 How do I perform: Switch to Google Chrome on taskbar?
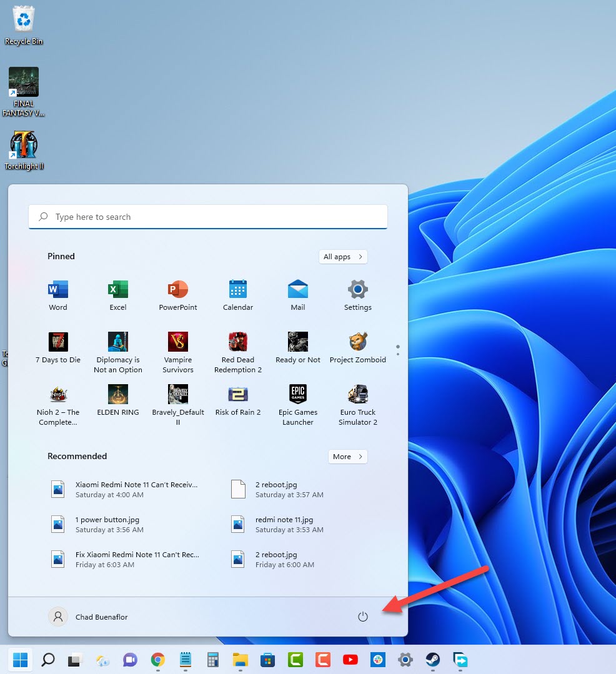click(x=158, y=660)
